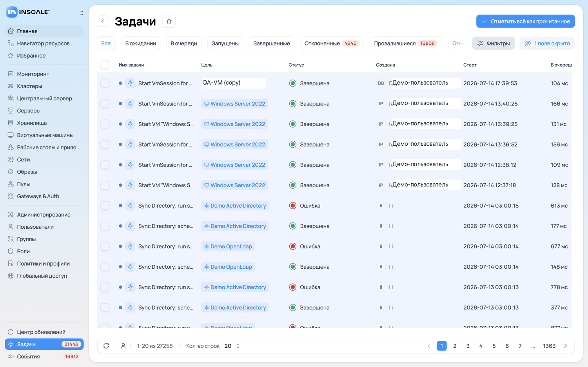Switch to the В ожидании tab
The image size is (588, 367).
coord(141,43)
